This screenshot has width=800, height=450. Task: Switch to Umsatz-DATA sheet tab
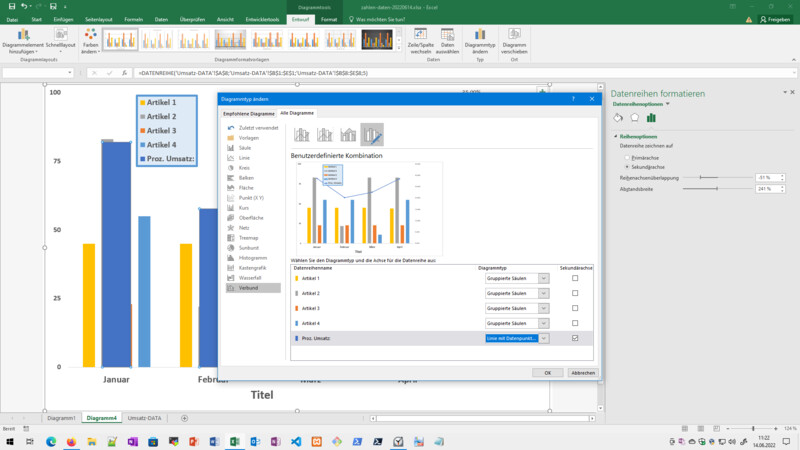144,418
